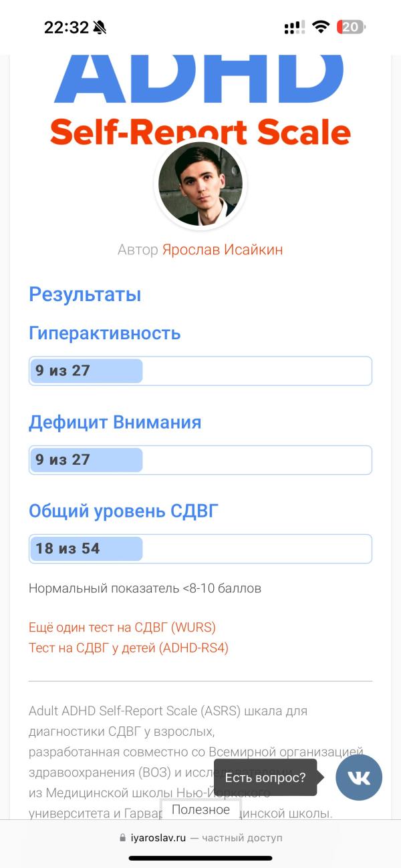This screenshot has width=401, height=868.
Task: Tap the muted bell icon beside the clock
Action: point(100,27)
